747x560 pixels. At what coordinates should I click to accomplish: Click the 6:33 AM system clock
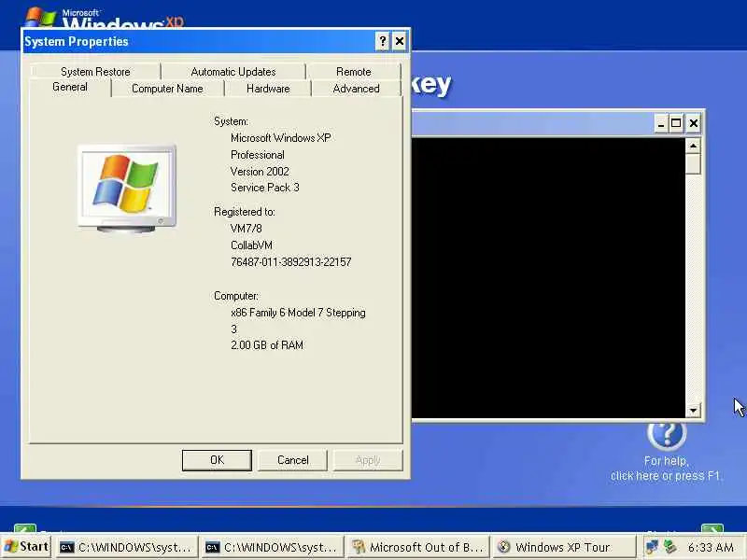(x=711, y=548)
